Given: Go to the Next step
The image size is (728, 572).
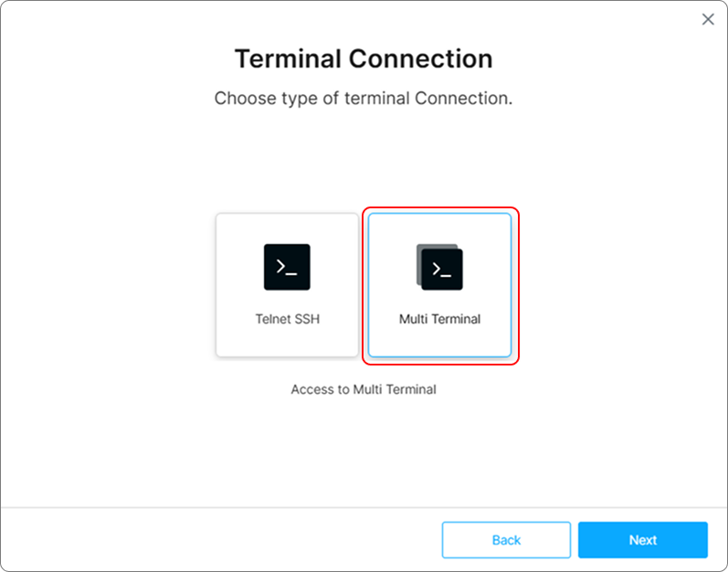Looking at the screenshot, I should tap(642, 540).
